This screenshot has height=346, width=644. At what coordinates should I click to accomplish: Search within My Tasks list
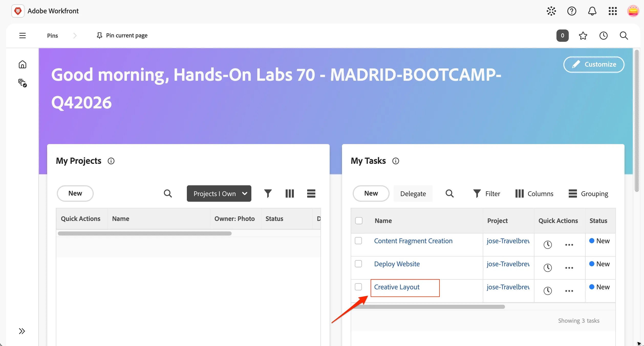[x=449, y=194]
